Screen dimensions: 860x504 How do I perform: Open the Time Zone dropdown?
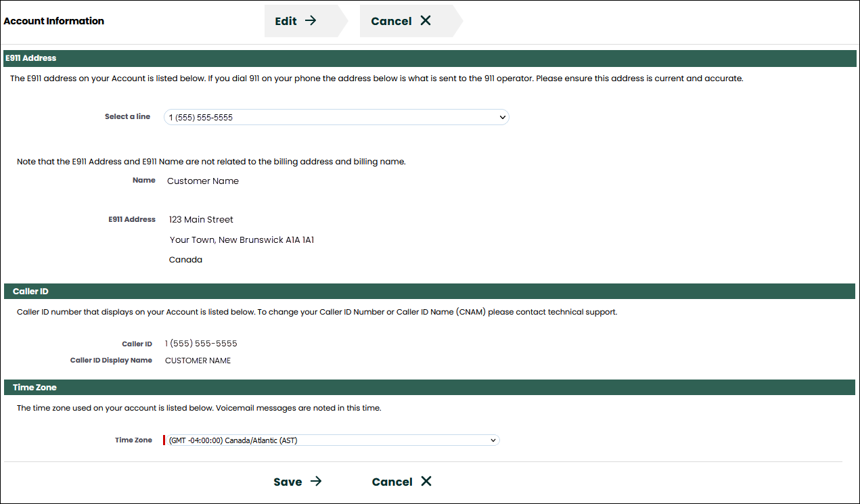coord(332,440)
